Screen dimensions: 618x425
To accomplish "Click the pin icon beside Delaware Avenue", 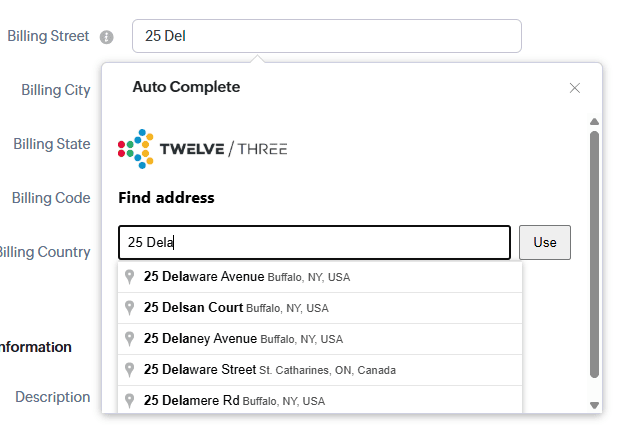I will click(x=129, y=277).
